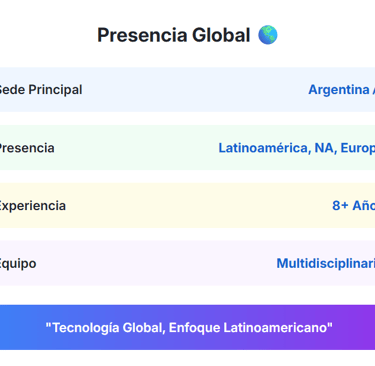Click the Multidisciplinario value text

(326, 263)
